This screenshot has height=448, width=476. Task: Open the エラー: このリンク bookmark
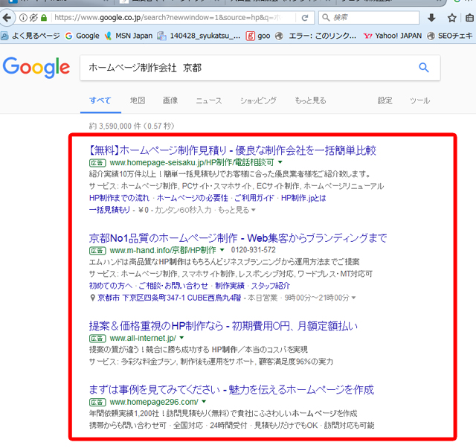pyautogui.click(x=315, y=36)
